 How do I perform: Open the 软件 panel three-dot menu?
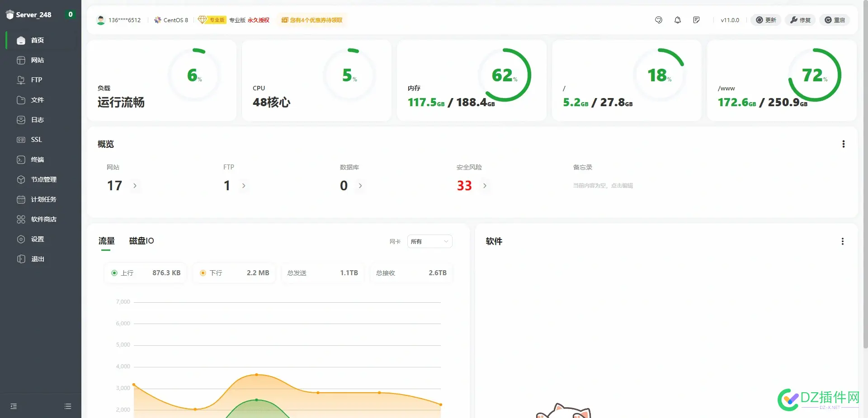842,241
